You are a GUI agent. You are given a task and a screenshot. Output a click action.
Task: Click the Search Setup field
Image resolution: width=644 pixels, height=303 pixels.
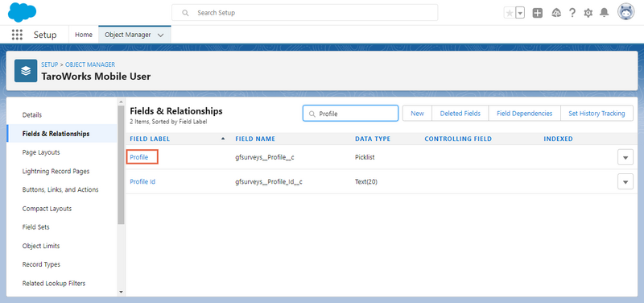coord(305,13)
